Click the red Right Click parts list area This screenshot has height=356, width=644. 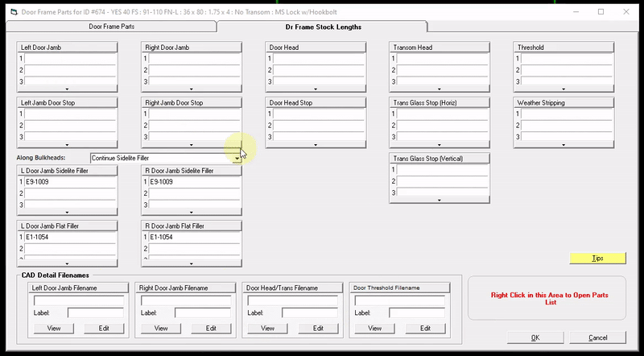[547, 299]
